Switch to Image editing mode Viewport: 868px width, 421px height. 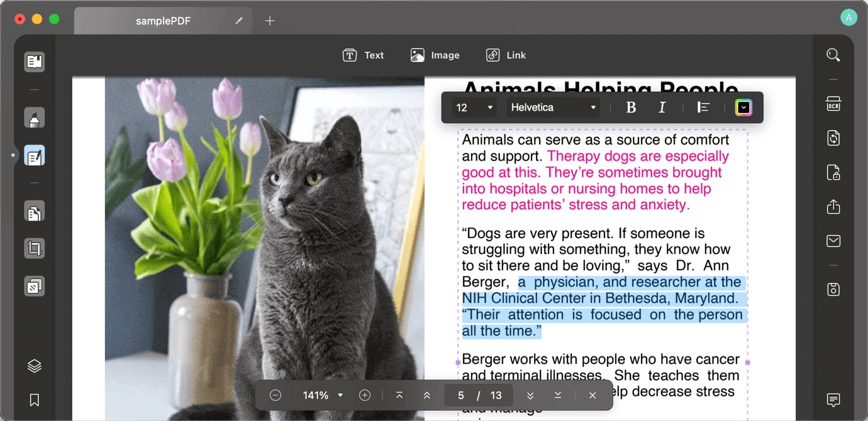436,55
